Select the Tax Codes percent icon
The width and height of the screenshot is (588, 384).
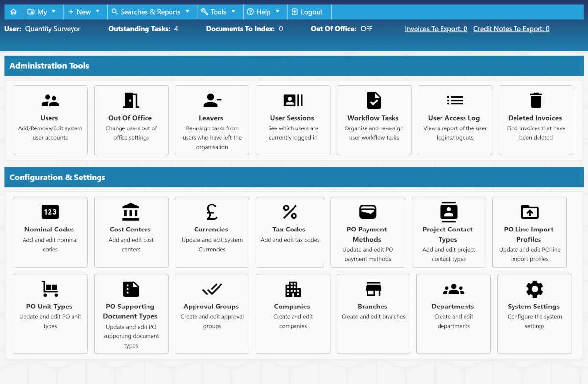click(290, 212)
